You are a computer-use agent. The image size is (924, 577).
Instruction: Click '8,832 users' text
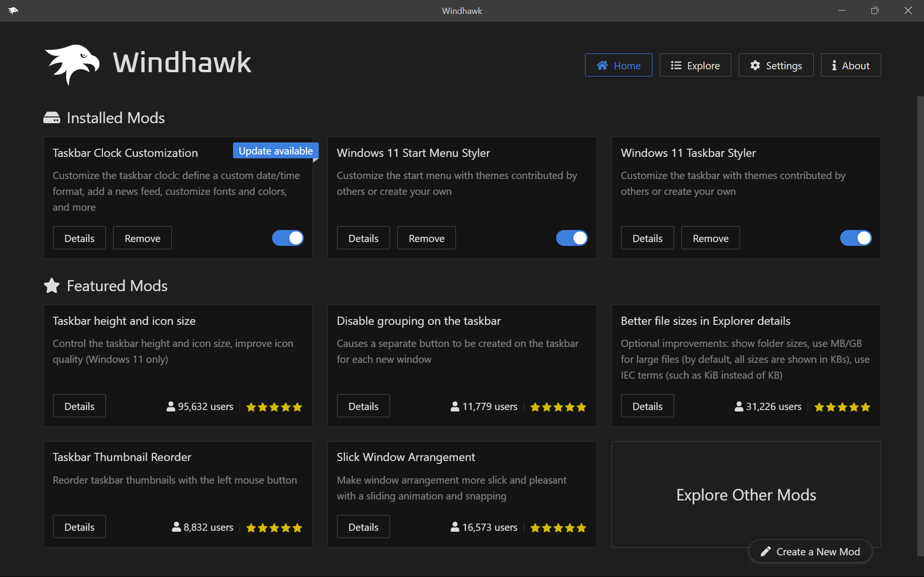pos(208,527)
